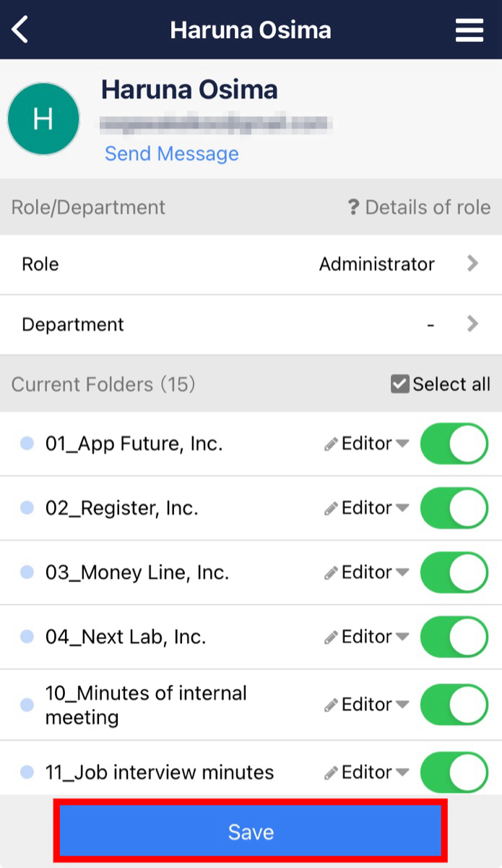Click the pencil icon next to 01_App Future editor role

pos(332,443)
